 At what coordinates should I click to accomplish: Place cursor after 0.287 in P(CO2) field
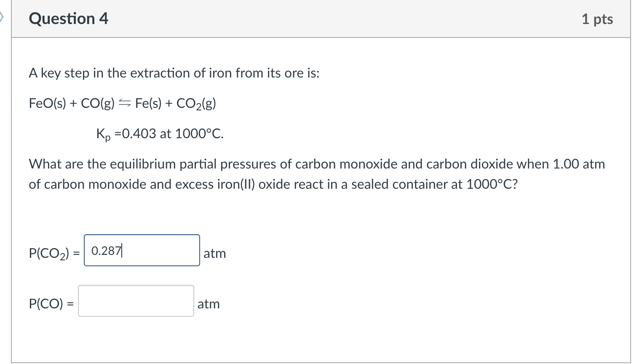click(x=122, y=250)
